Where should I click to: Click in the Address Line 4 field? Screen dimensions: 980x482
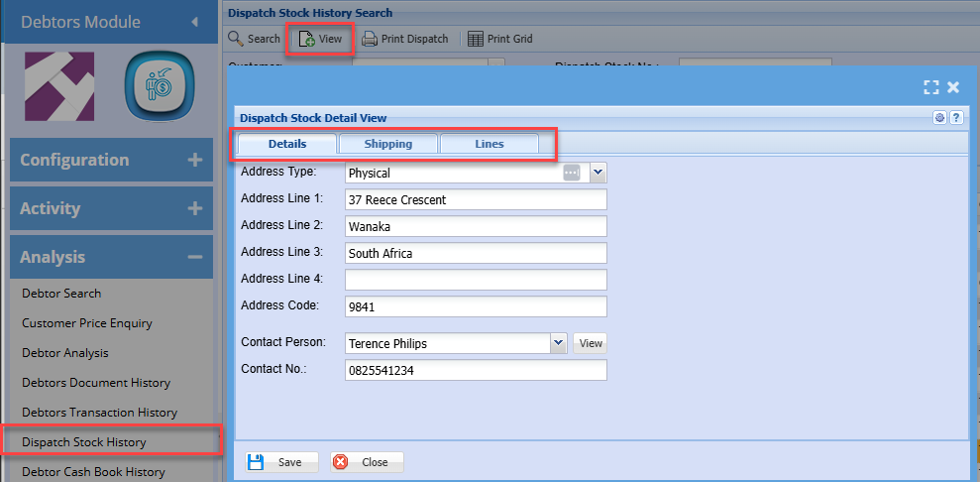coord(476,280)
